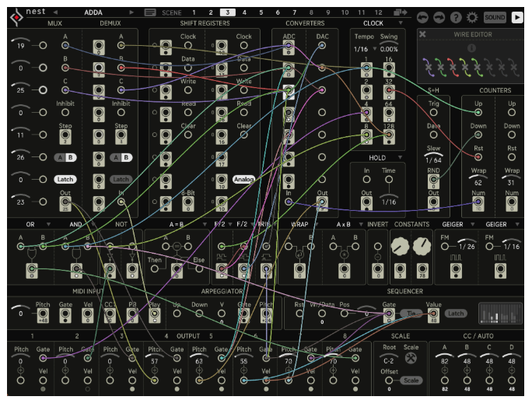Screen dimensions: 532x400
Task: Switch to scene 2
Action: [x=211, y=12]
